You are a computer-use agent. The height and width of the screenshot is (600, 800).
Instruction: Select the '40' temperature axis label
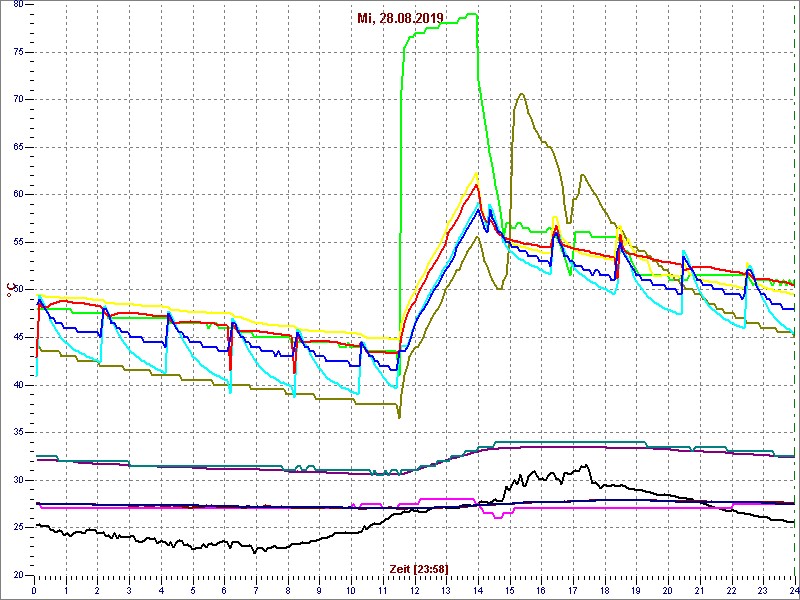point(19,385)
